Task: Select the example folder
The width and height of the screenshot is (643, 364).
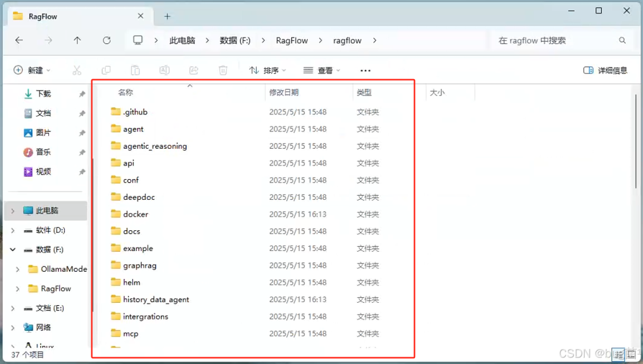Action: 138,248
